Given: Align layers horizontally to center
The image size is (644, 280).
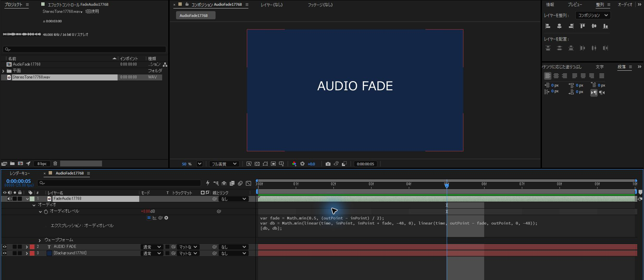Looking at the screenshot, I should pyautogui.click(x=560, y=26).
